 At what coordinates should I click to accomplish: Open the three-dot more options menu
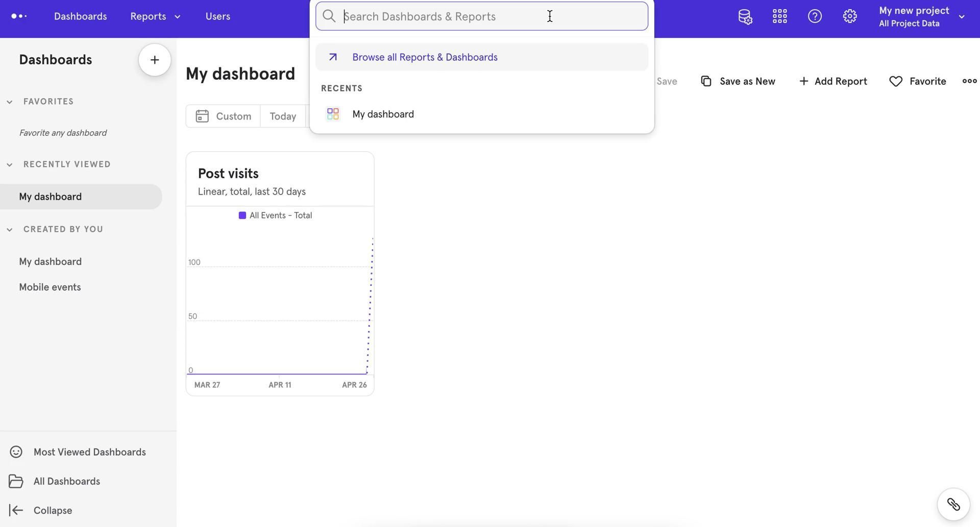(969, 81)
